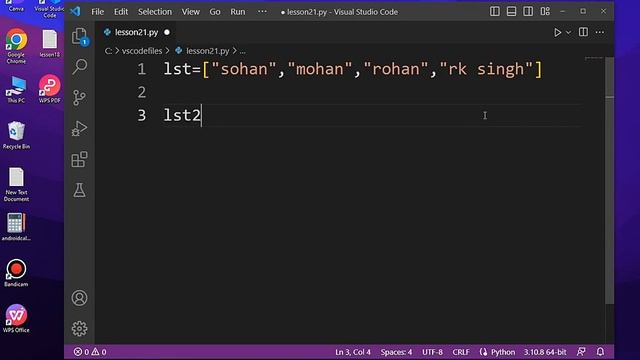Place cursor in "rk singh" string
This screenshot has width=640, height=360.
point(487,69)
